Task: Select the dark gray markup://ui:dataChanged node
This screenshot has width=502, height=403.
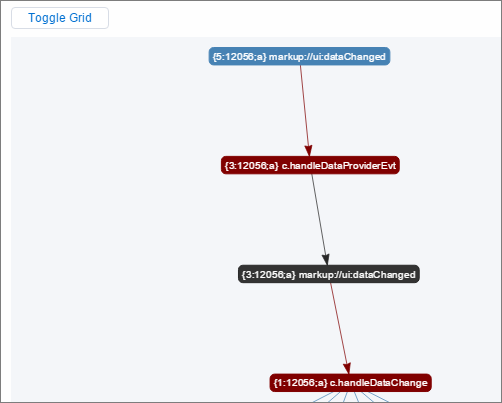Action: [x=329, y=274]
